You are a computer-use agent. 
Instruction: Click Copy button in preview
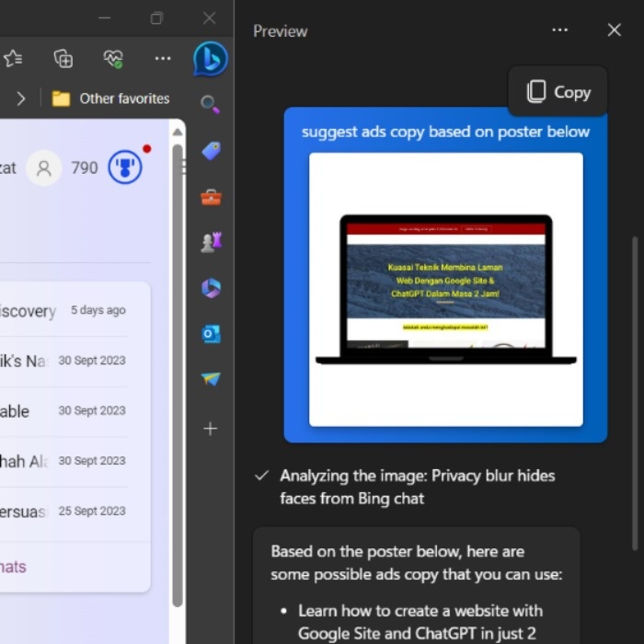coord(558,92)
